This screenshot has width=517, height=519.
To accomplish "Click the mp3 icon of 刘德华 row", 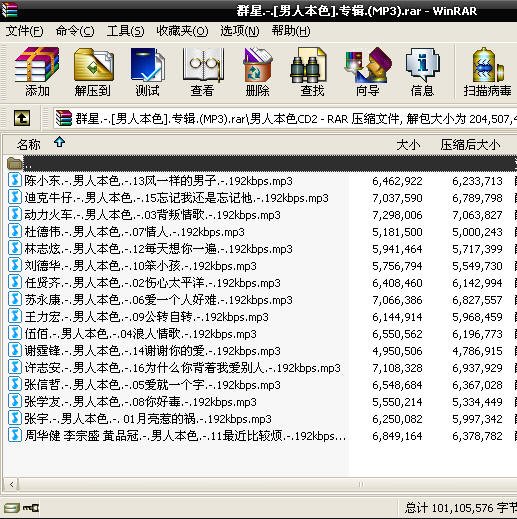I will point(15,266).
